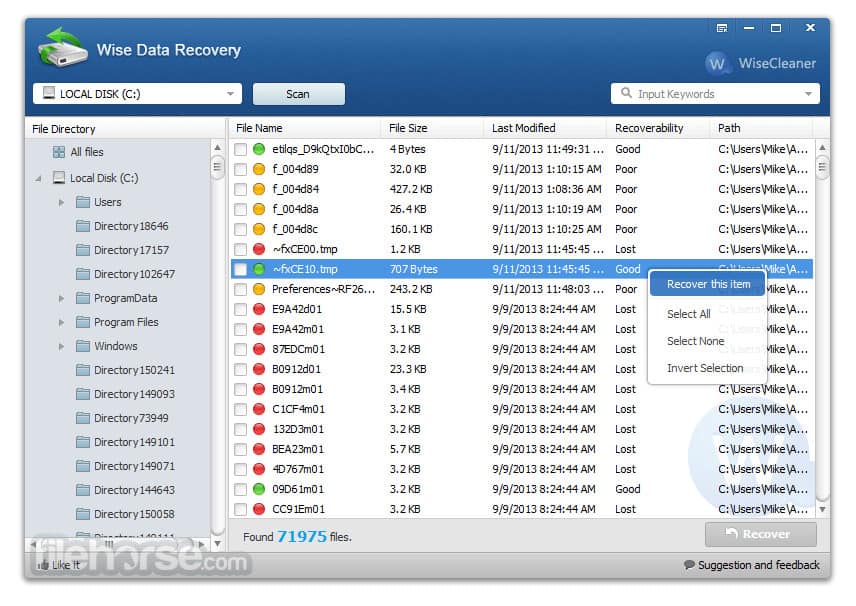Click the Directory149093 folder icon
Viewport: 856px width, 606px height.
click(x=83, y=394)
